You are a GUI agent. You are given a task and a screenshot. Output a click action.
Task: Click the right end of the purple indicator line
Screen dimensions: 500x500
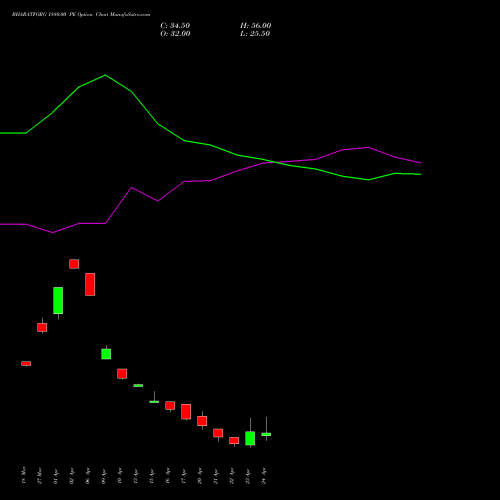click(x=420, y=163)
